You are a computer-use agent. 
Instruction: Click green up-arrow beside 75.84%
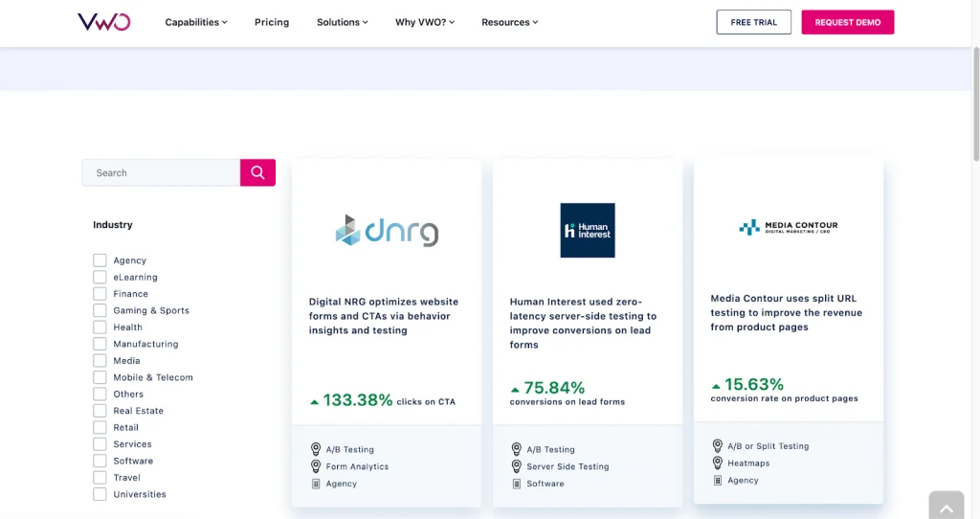[x=515, y=390]
